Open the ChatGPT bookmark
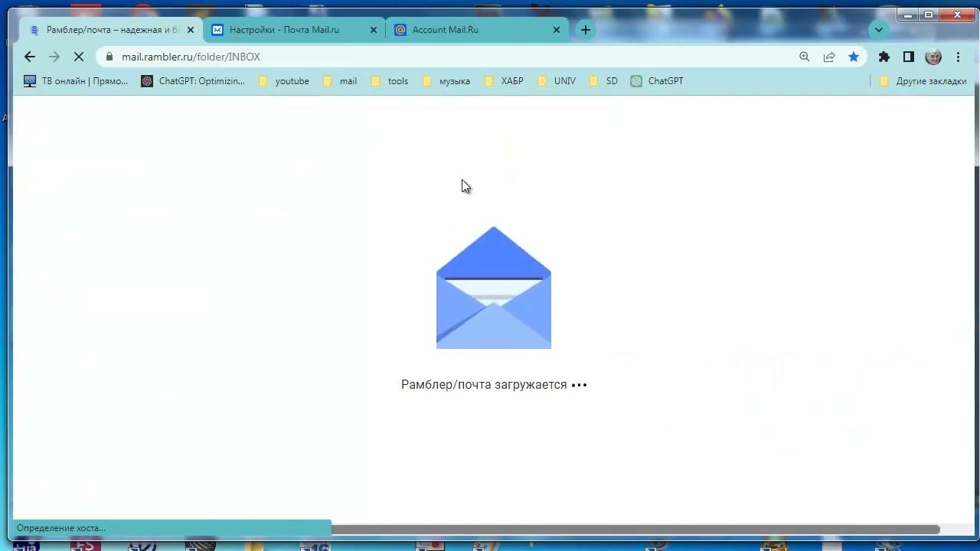The width and height of the screenshot is (980, 551). coord(657,81)
